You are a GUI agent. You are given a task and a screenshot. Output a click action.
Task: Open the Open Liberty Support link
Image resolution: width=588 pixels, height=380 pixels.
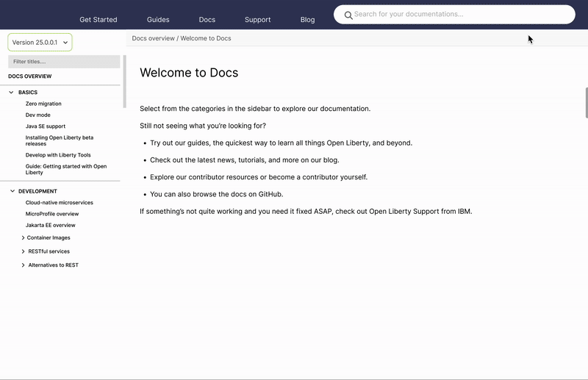click(x=404, y=212)
